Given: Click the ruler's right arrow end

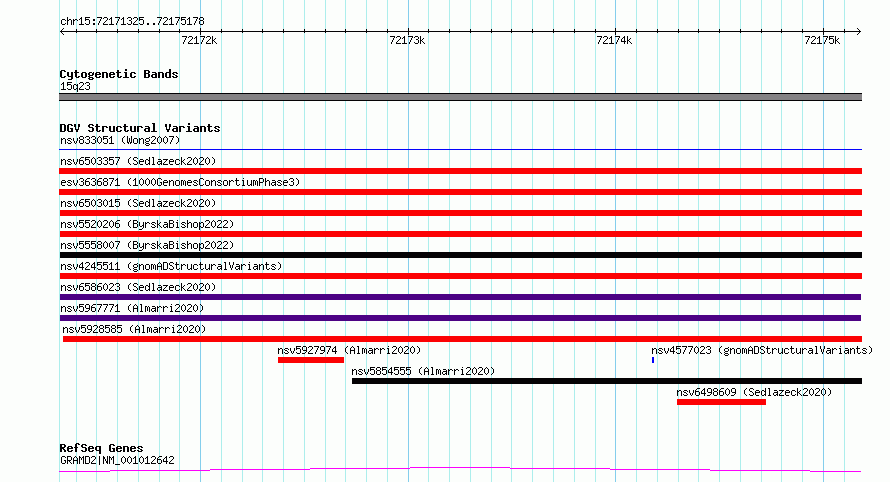Looking at the screenshot, I should click(859, 32).
